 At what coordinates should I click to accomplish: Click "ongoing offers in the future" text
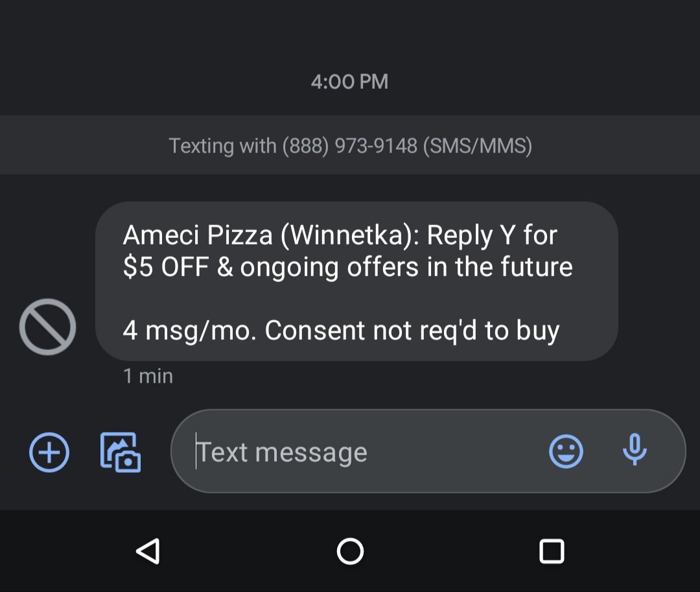[406, 267]
